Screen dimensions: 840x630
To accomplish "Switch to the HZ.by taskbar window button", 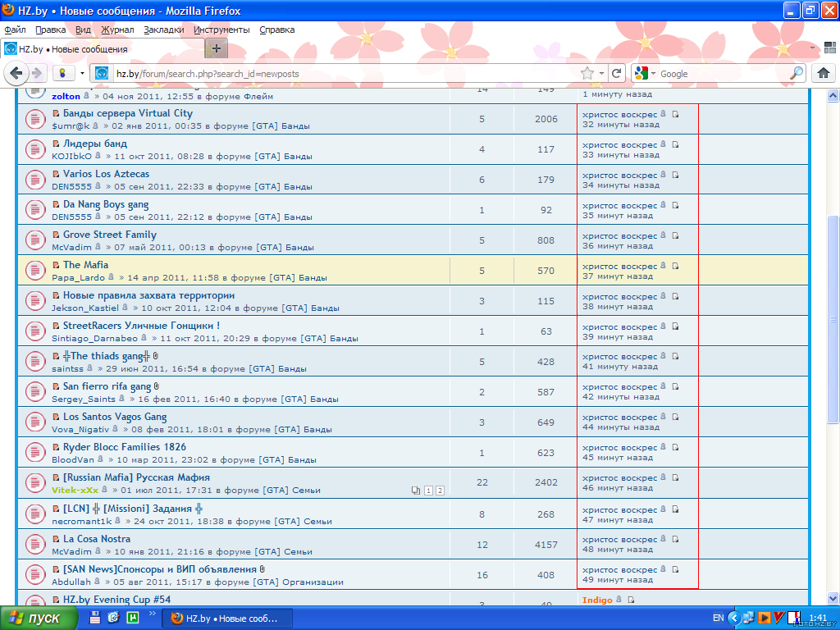I will [x=228, y=619].
